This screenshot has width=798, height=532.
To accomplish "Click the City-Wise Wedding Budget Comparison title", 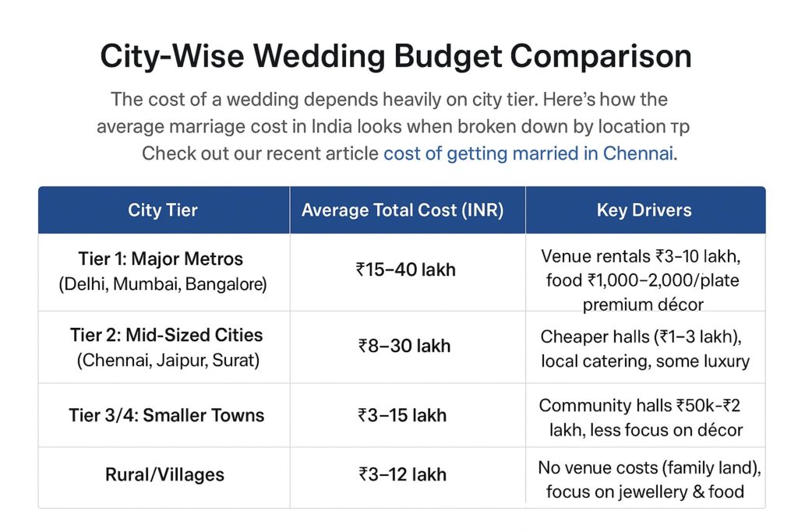I will click(396, 57).
